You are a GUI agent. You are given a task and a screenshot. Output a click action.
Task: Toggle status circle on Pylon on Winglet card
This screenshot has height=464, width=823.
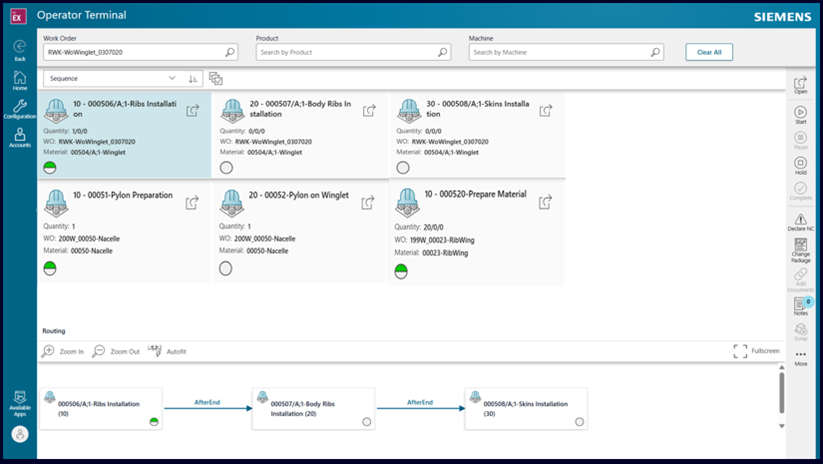[226, 268]
